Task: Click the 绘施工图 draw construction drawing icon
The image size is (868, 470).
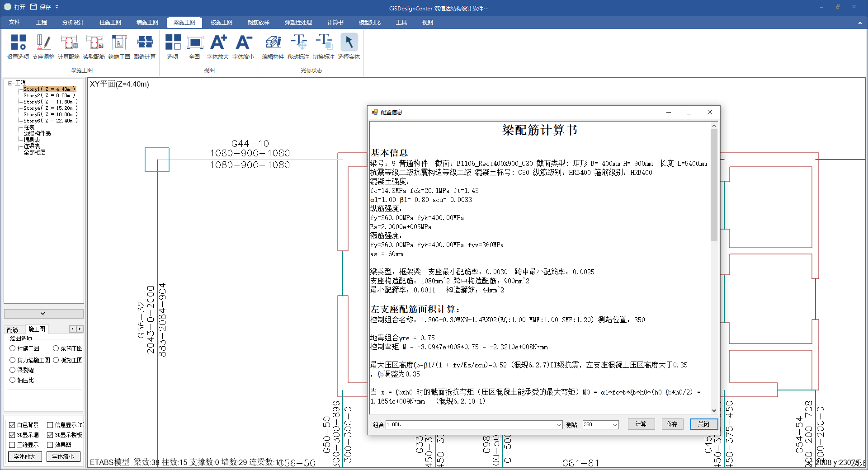Action: tap(119, 47)
